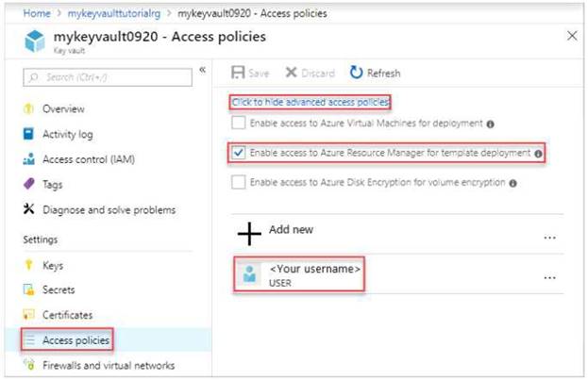The height and width of the screenshot is (380, 588).
Task: Open ellipsis menu on Add new row
Action: point(549,238)
